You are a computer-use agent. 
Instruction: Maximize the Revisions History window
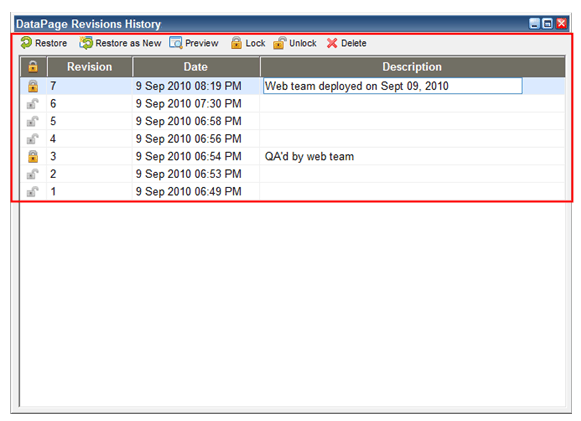tap(548, 24)
